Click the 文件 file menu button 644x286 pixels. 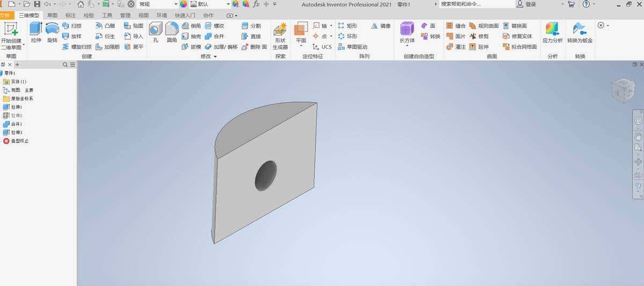5,16
